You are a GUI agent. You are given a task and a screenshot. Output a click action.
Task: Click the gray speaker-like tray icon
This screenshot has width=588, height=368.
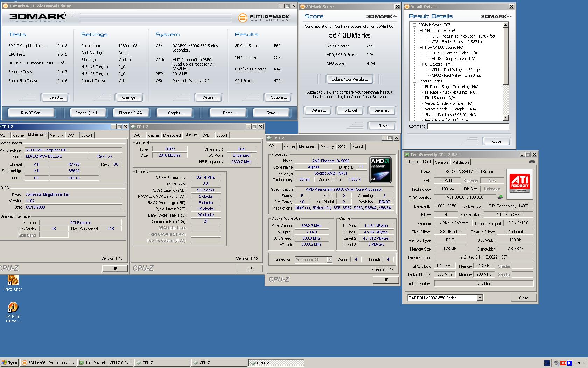[556, 363]
